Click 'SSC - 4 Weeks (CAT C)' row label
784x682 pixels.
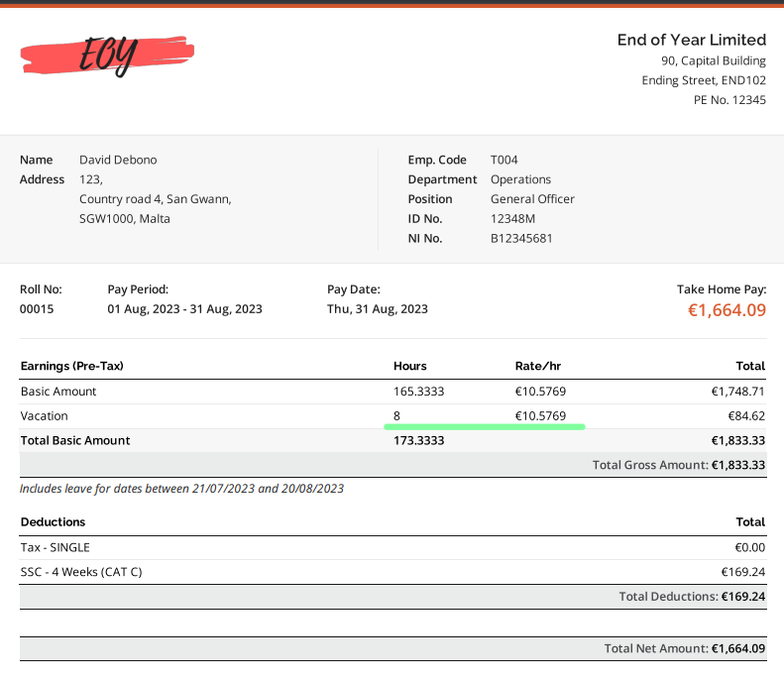coord(81,572)
